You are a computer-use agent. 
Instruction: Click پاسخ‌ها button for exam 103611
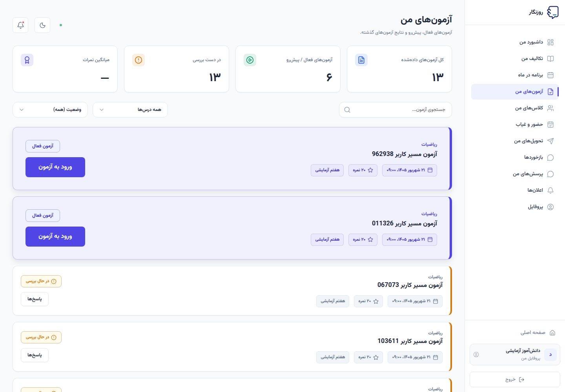click(35, 355)
